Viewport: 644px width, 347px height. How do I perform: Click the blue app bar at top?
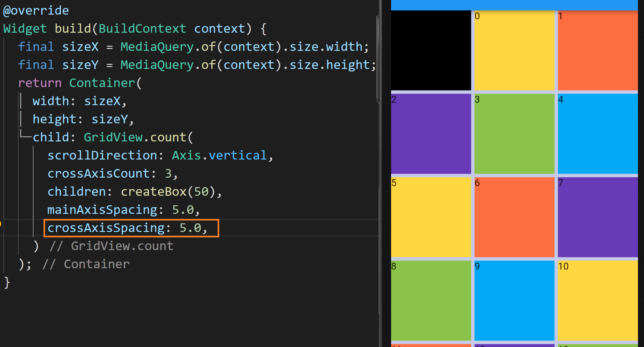tap(514, 5)
